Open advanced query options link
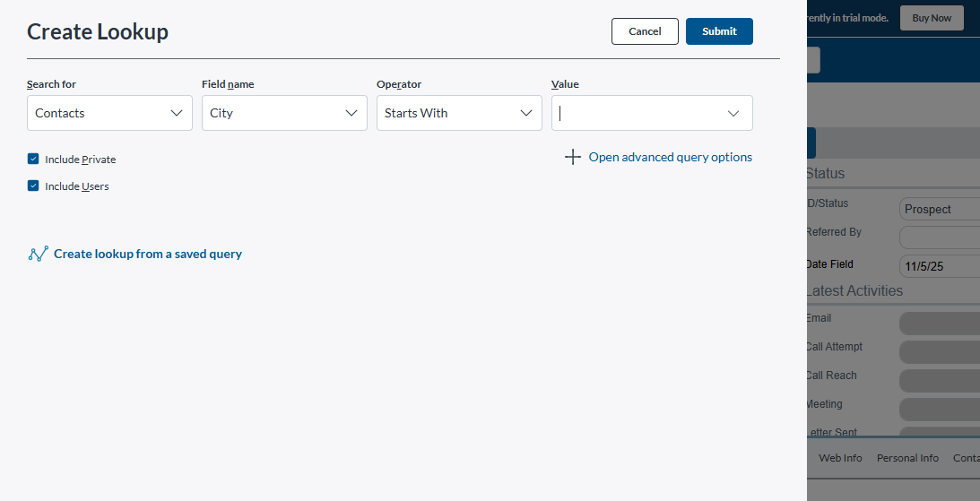This screenshot has width=980, height=501. (x=670, y=157)
